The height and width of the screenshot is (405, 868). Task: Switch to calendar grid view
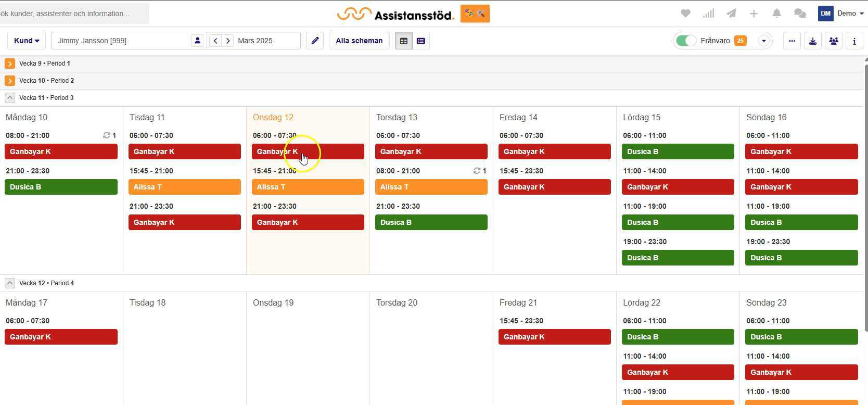pos(403,41)
